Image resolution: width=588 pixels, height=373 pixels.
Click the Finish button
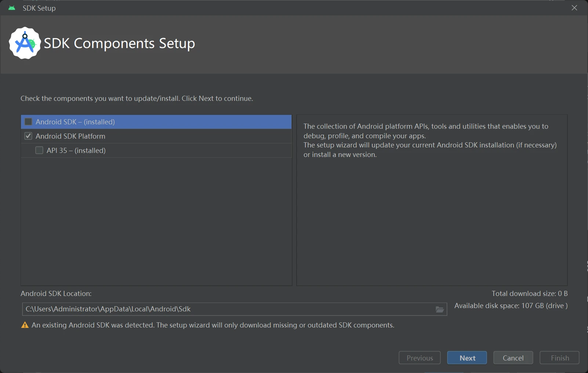[559, 358]
